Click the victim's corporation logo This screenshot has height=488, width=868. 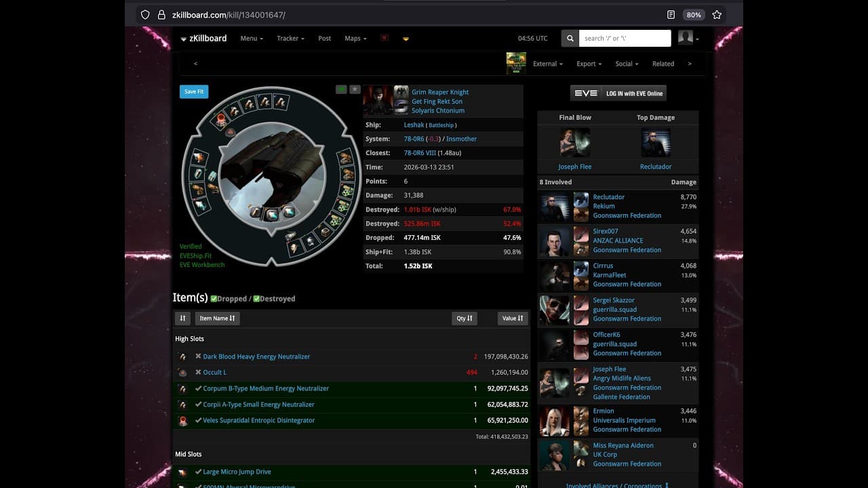pyautogui.click(x=401, y=93)
